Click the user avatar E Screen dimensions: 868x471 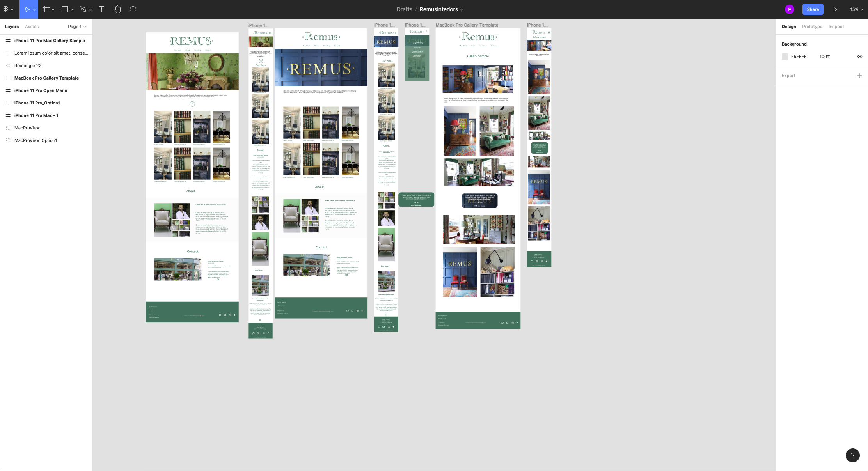pyautogui.click(x=790, y=9)
